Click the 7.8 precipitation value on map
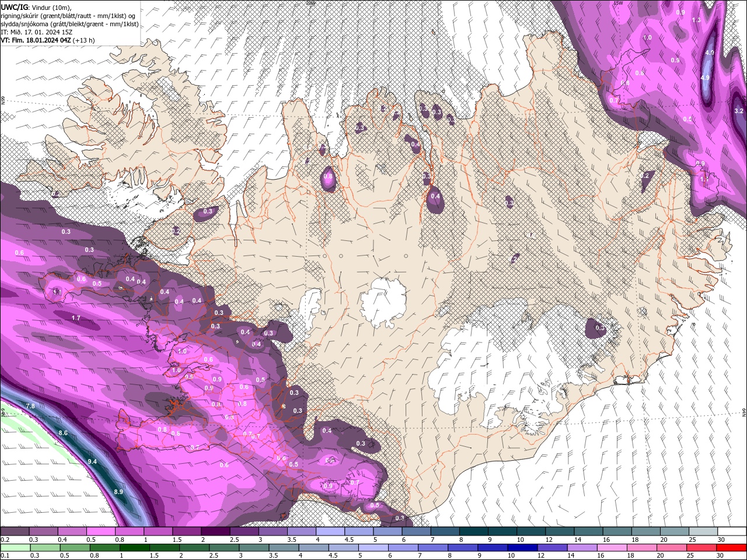This screenshot has width=747, height=560. point(31,406)
